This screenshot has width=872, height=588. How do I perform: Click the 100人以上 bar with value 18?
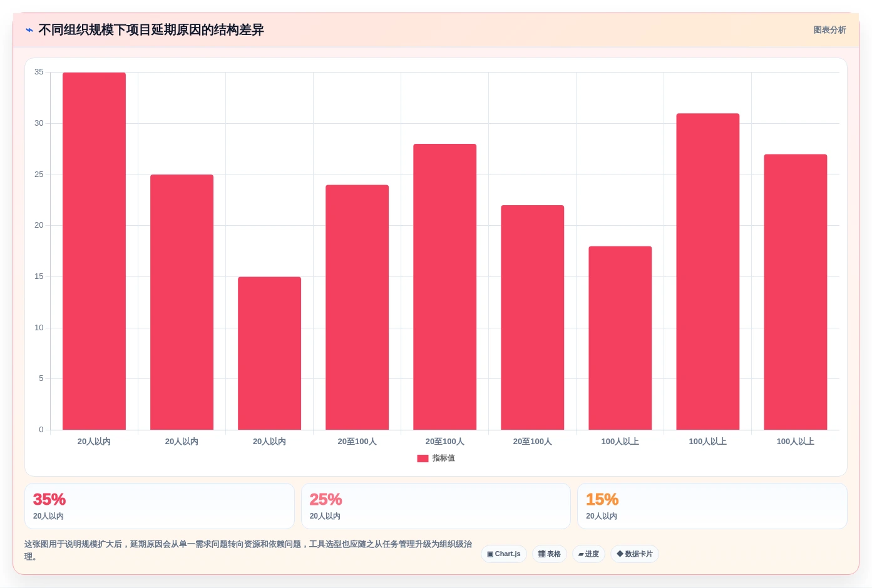[620, 338]
